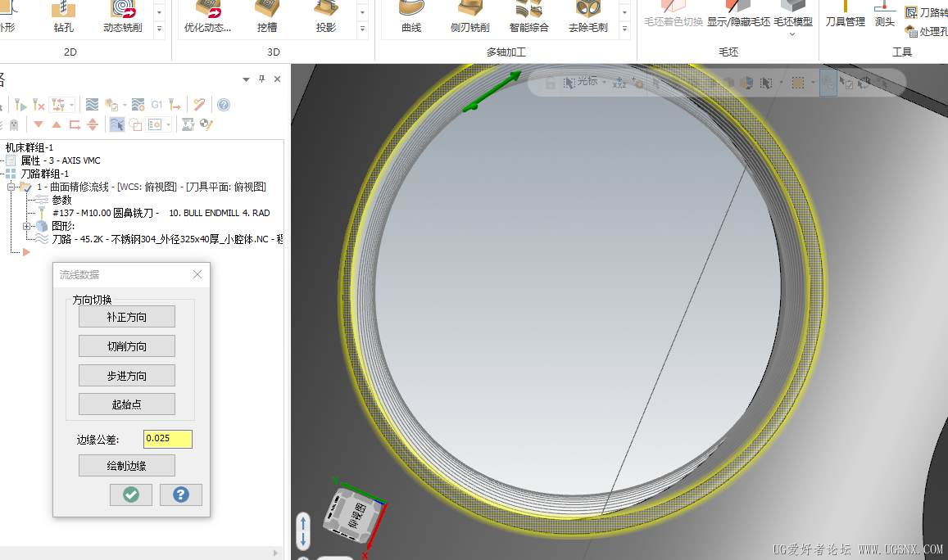Toggle 显示/隐藏毛坯 stock visibility
The height and width of the screenshot is (560, 948).
738,15
